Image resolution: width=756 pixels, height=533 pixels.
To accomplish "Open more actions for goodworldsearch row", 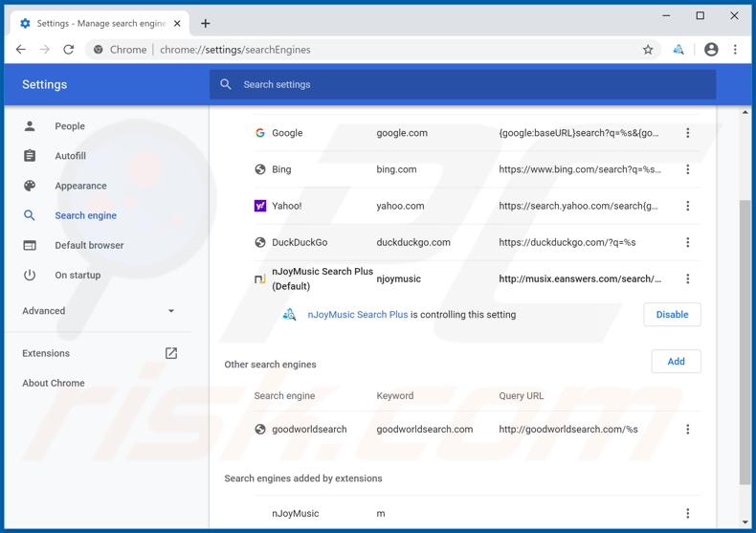I will 687,429.
